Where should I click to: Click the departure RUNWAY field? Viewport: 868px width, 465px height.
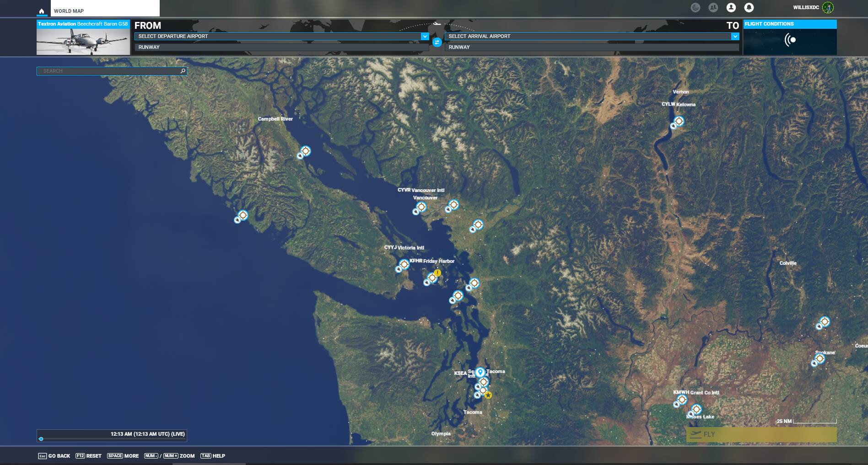coord(281,47)
